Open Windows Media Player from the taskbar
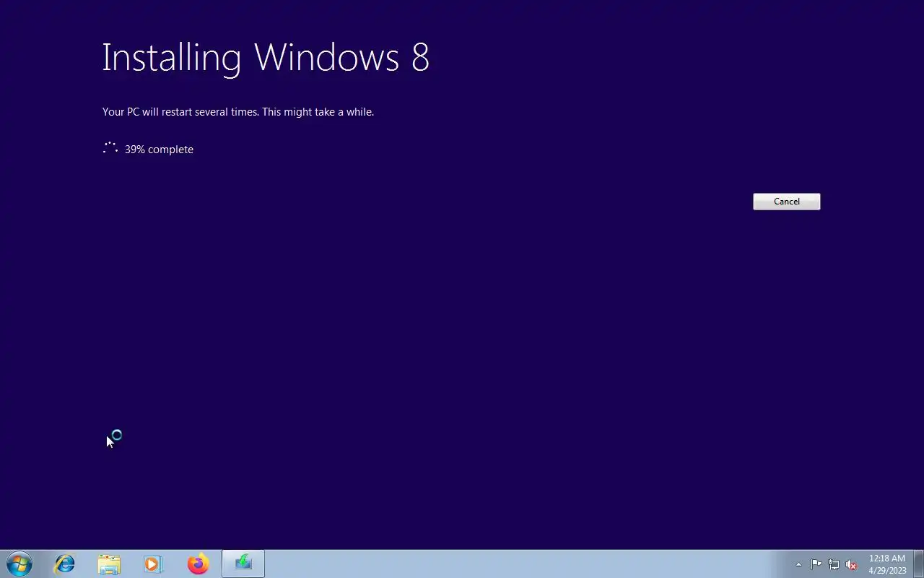This screenshot has width=924, height=578. [153, 564]
